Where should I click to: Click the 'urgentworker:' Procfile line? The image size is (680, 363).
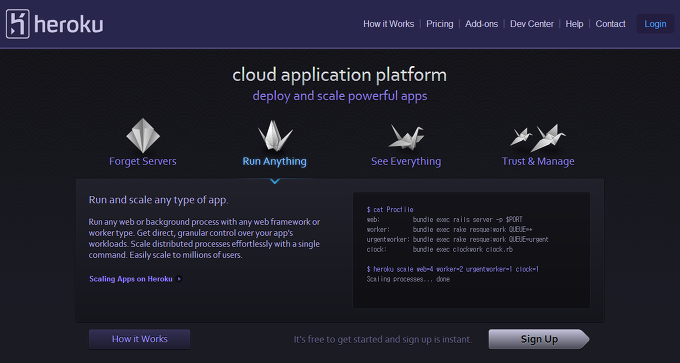tap(458, 239)
